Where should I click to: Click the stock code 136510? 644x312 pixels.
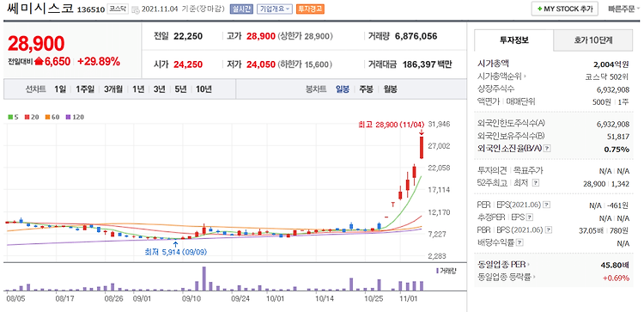click(x=91, y=9)
